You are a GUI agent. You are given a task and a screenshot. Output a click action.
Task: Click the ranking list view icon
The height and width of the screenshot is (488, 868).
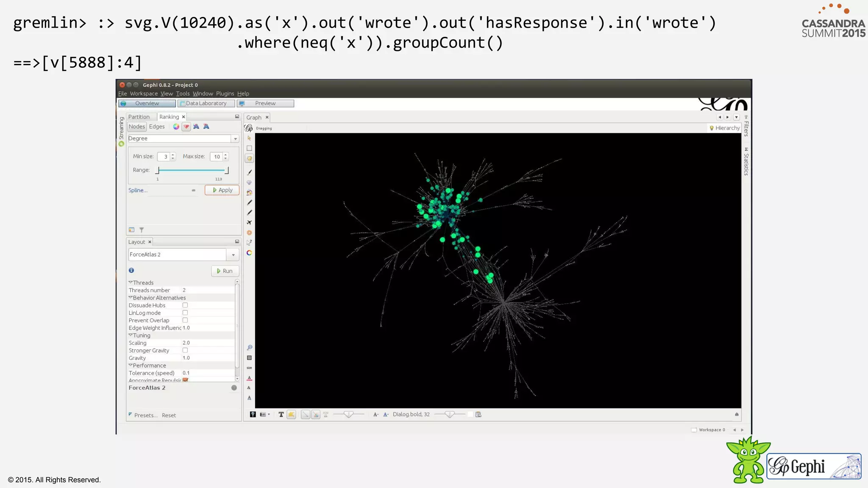coord(131,230)
